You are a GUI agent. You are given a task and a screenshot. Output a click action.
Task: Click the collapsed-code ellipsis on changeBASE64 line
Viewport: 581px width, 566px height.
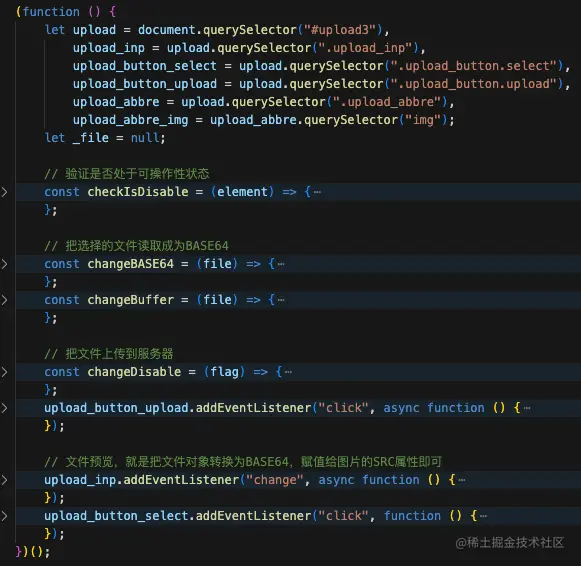tap(281, 264)
